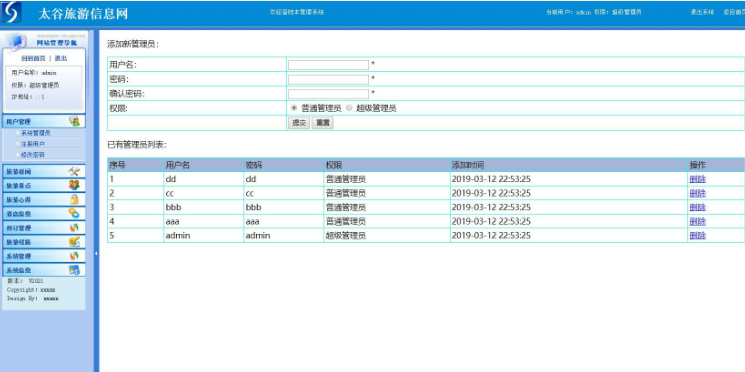Click the 用户管理 people icon in the sidebar

click(x=74, y=121)
